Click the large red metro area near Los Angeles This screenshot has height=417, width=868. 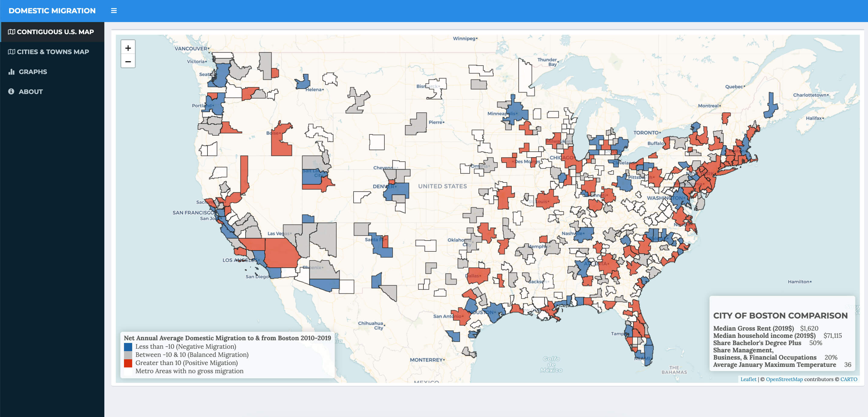click(x=280, y=253)
